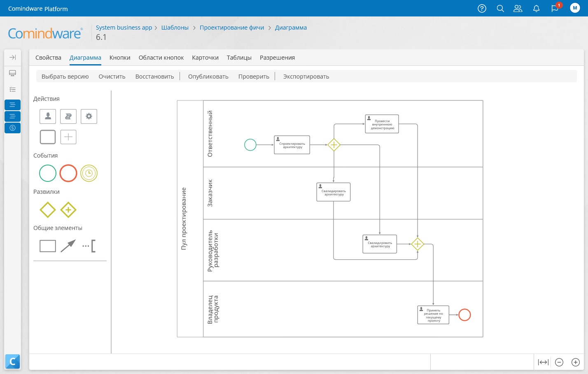
Task: Pick the service task gear element
Action: pyautogui.click(x=89, y=116)
